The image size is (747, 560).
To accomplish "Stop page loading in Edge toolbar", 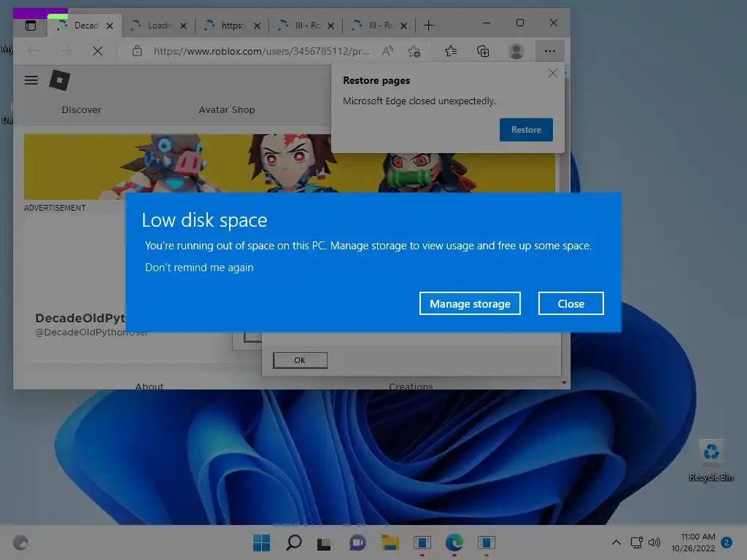I will click(98, 51).
